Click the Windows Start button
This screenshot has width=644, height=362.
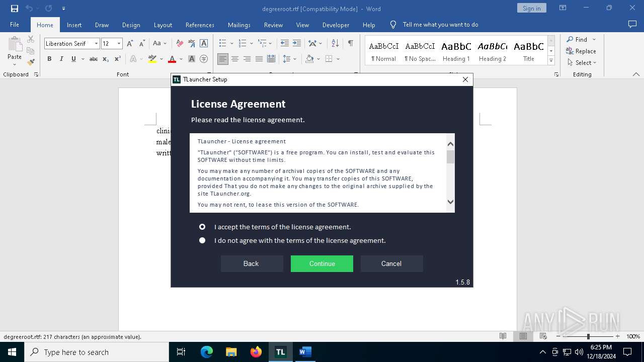point(12,352)
